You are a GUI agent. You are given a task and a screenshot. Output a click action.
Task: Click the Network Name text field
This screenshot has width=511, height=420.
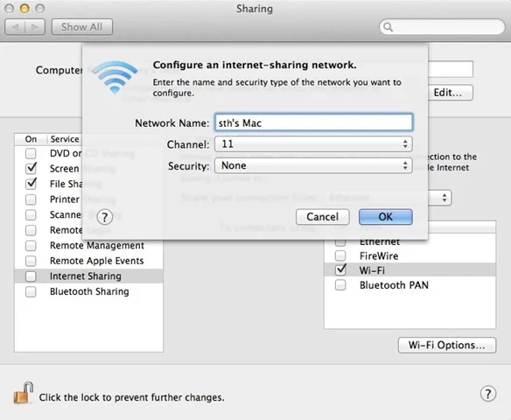313,122
